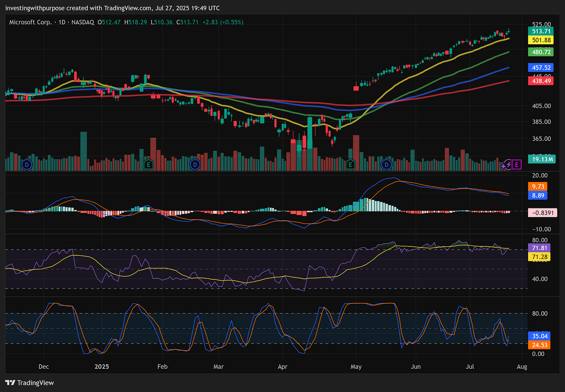Click the blue 8.89 MACD label
Screen dimensions: 565x392
pyautogui.click(x=538, y=195)
